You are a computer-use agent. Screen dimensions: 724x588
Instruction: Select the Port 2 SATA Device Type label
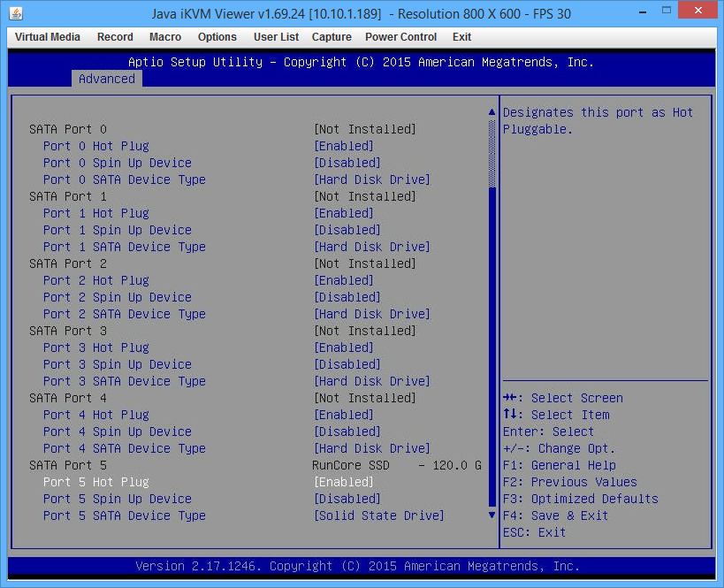point(125,314)
